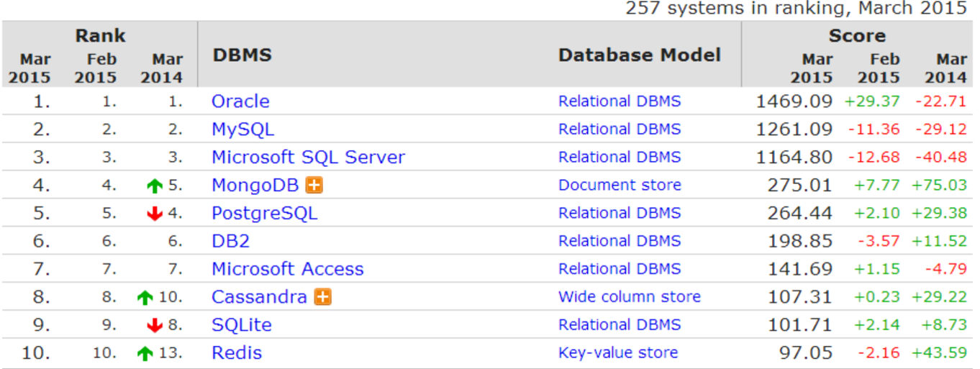Click DB2's score 198.85
This screenshot has height=369, width=980.
click(799, 241)
